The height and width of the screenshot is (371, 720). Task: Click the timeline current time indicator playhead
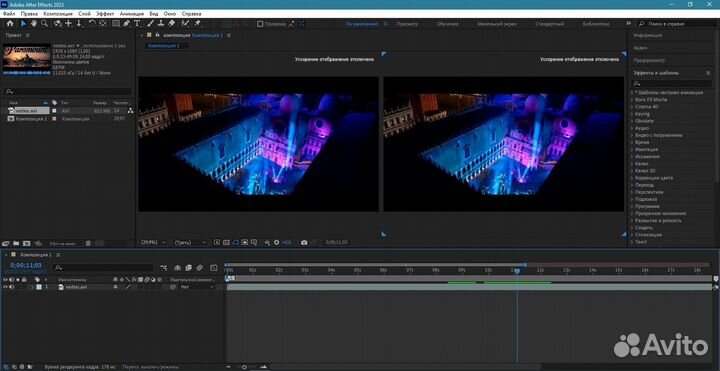tap(517, 271)
